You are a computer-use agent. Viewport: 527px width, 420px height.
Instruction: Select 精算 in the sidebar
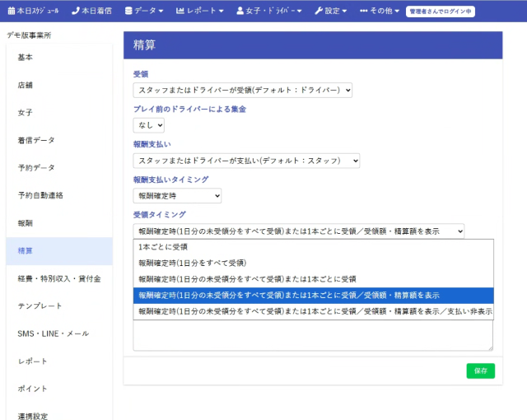[x=59, y=251]
